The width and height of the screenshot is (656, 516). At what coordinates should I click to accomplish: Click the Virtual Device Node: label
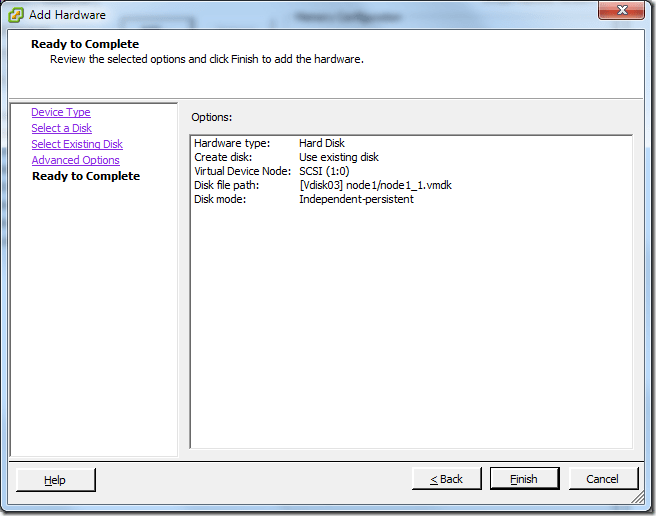[x=242, y=171]
